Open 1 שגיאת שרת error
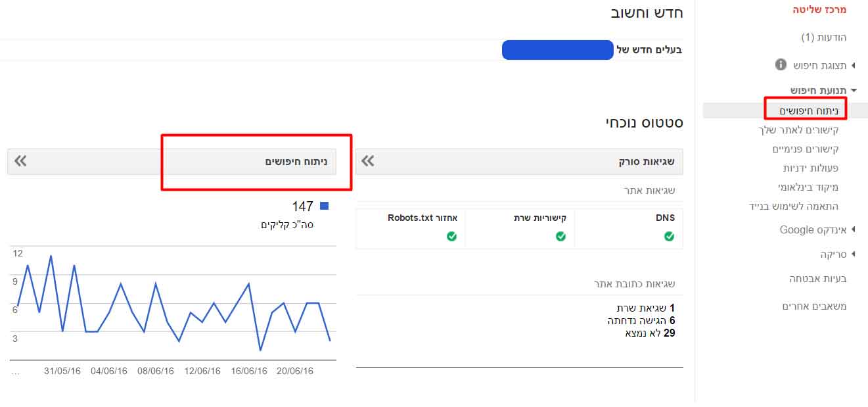The height and width of the screenshot is (407, 868). (x=645, y=308)
